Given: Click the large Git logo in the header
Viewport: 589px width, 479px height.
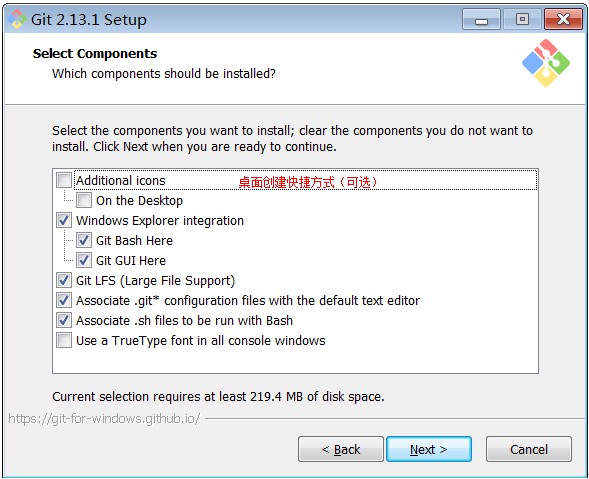Looking at the screenshot, I should click(x=546, y=63).
